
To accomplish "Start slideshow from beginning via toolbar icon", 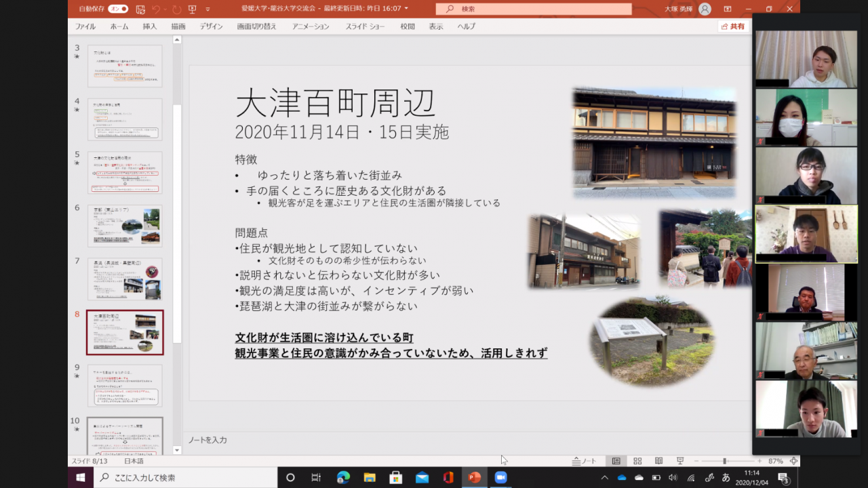I will point(193,9).
